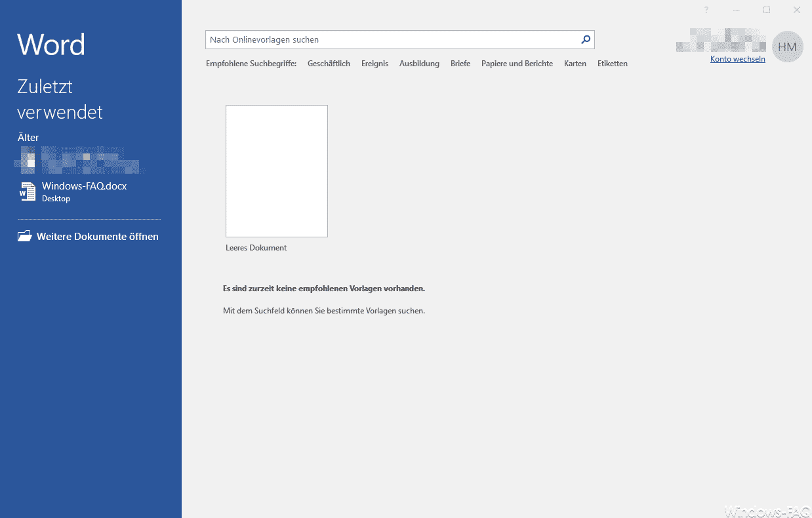Image resolution: width=812 pixels, height=518 pixels.
Task: Click the Konto wechseln link
Action: tap(738, 59)
